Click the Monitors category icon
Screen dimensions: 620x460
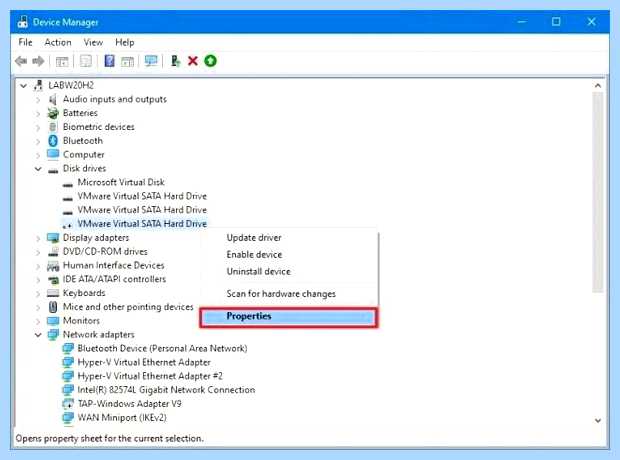pos(53,321)
